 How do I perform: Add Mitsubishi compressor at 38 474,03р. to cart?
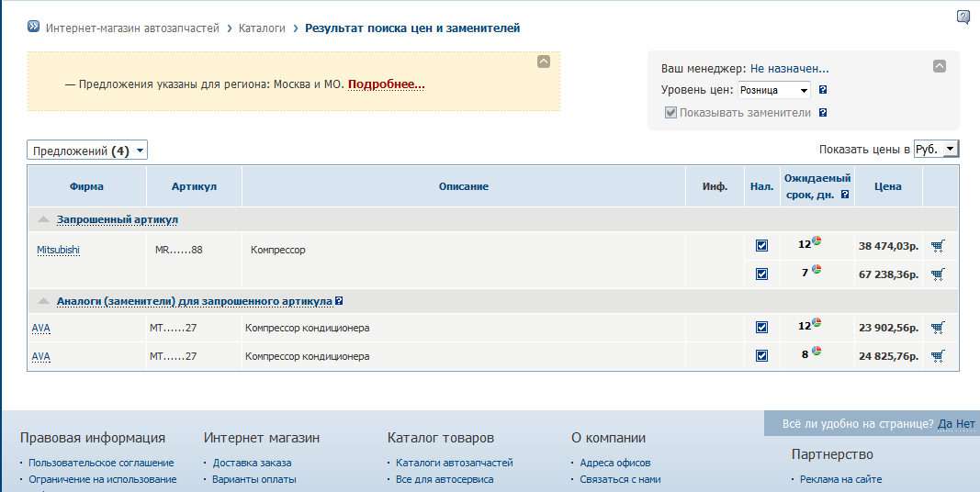pos(937,246)
